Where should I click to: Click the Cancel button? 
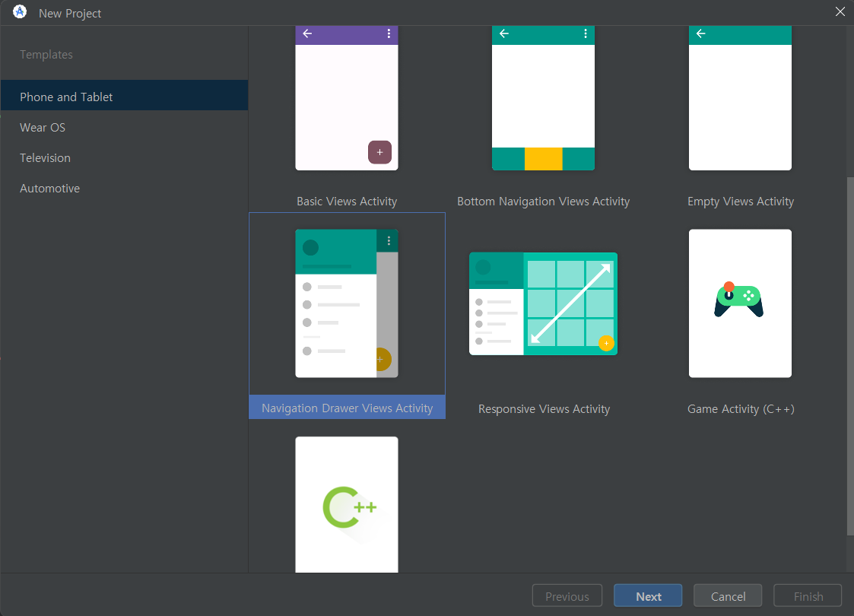[x=728, y=596]
